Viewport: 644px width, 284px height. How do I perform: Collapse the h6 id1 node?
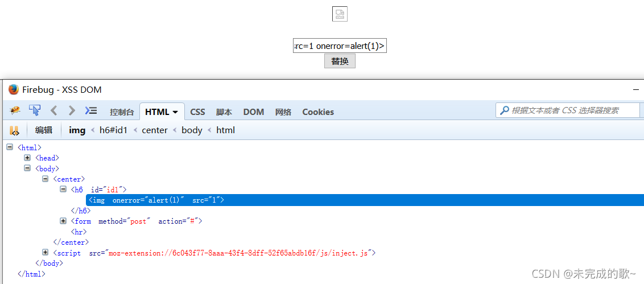point(63,189)
